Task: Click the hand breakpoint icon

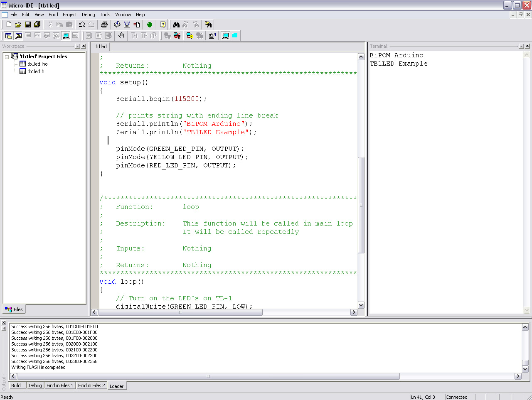Action: tap(121, 36)
